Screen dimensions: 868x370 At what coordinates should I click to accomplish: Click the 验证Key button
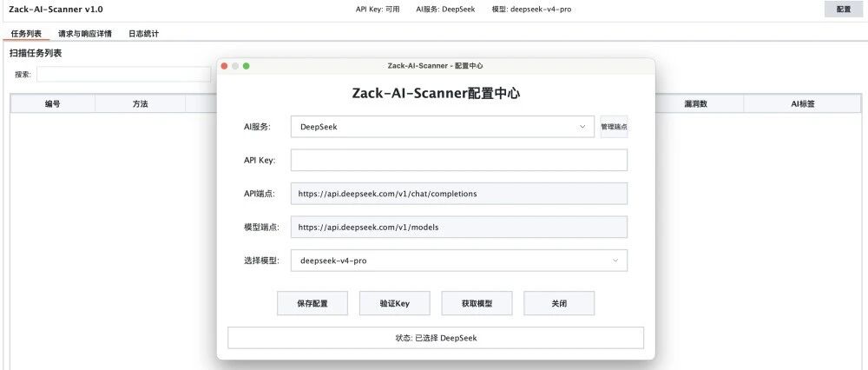point(395,303)
